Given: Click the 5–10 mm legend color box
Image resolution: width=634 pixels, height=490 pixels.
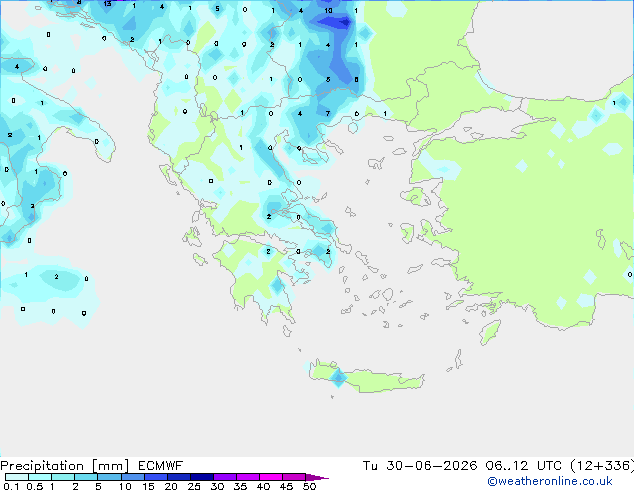Looking at the screenshot, I should click(109, 477).
